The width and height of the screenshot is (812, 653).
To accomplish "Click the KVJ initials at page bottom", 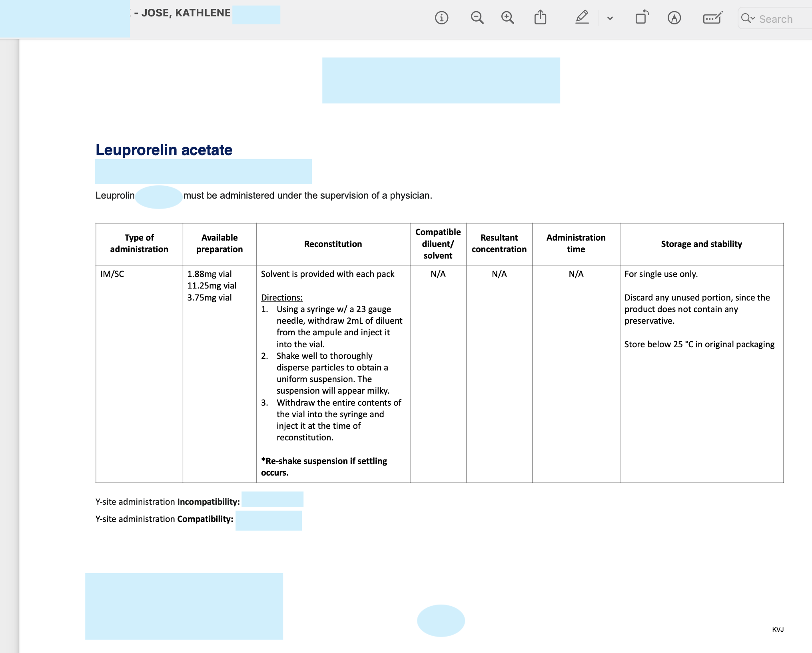I will [x=778, y=629].
